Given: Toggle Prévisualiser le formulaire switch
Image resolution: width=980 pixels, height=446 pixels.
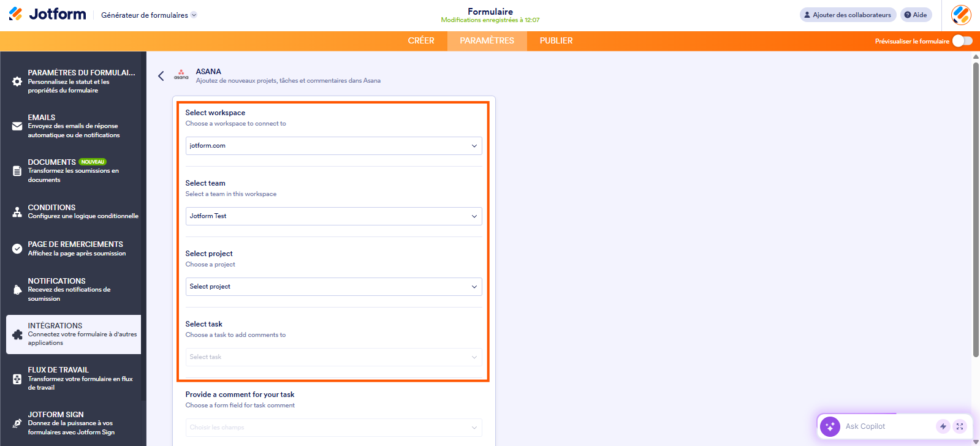Looking at the screenshot, I should point(962,41).
